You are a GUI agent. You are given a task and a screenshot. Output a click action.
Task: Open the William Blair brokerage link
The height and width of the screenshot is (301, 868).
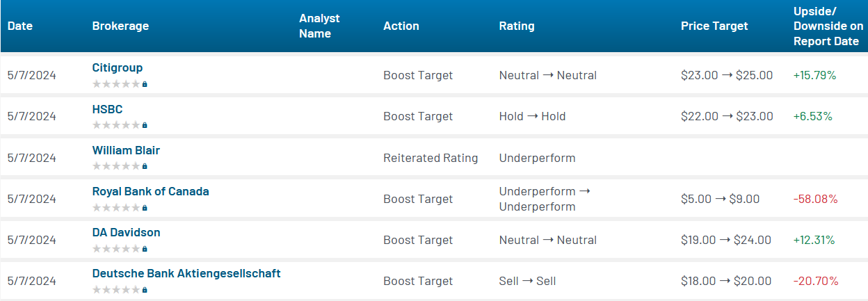coord(126,150)
